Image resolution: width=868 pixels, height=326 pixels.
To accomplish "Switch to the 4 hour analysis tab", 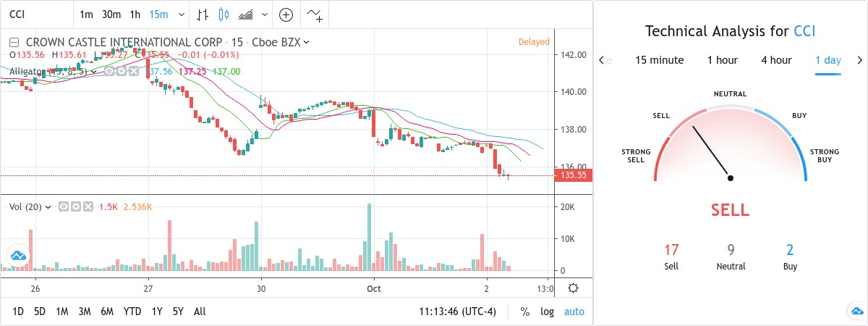I will pyautogui.click(x=776, y=60).
